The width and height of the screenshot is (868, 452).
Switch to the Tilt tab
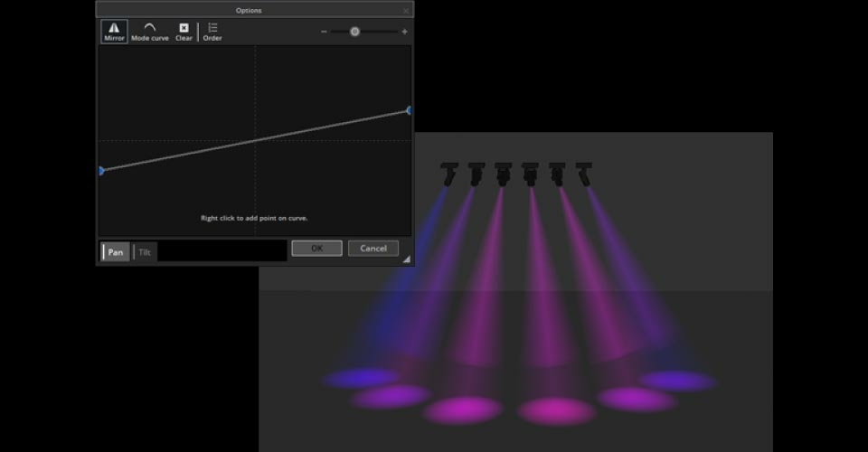click(145, 252)
